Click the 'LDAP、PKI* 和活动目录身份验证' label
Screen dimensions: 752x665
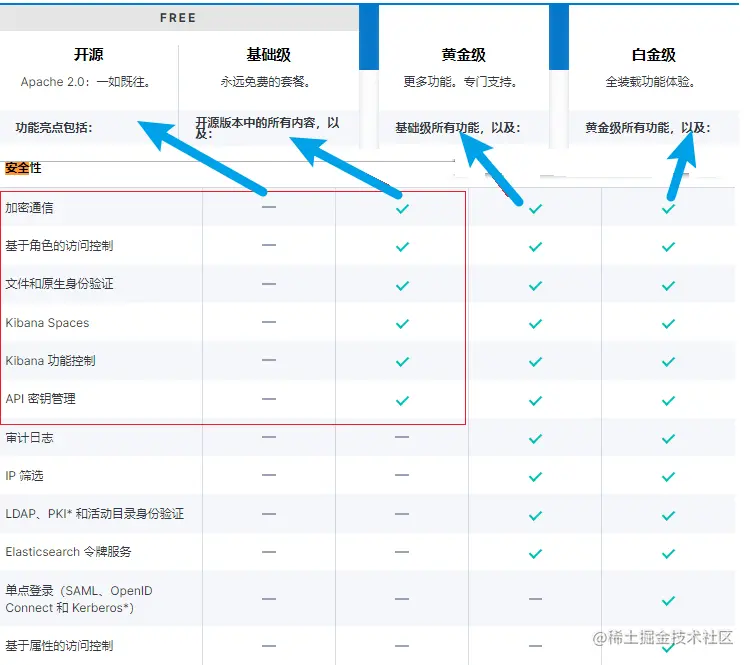point(94,514)
